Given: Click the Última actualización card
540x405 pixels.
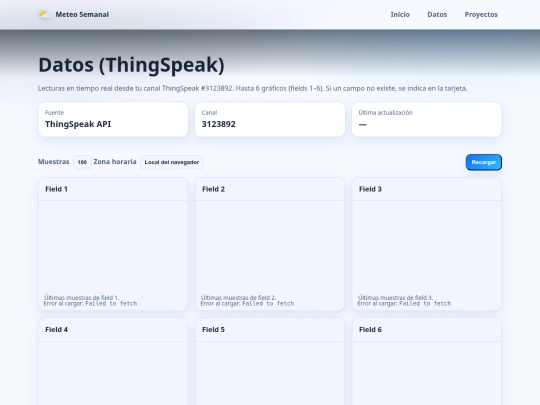Looking at the screenshot, I should pyautogui.click(x=426, y=119).
